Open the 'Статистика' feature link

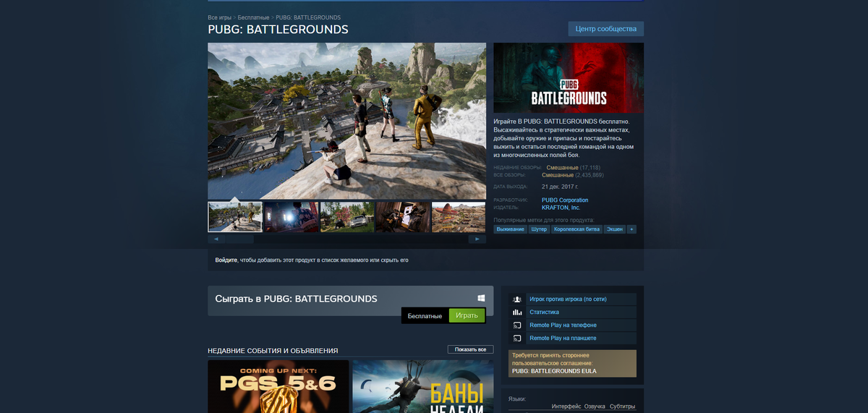coord(544,312)
